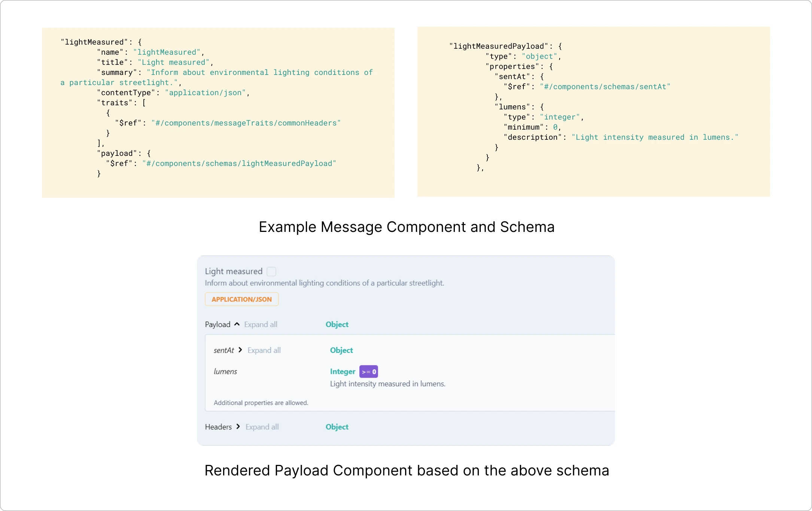Click the "application/json" value in code

pos(205,93)
